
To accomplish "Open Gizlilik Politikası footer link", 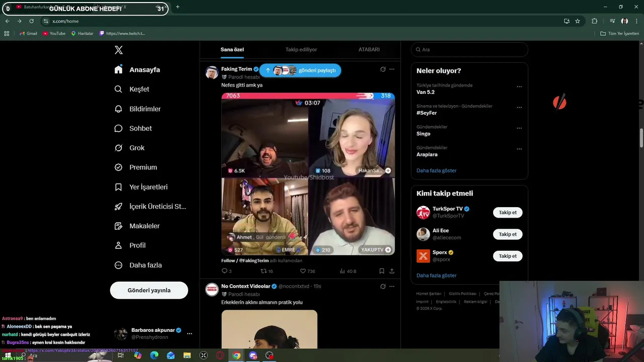I will (462, 294).
